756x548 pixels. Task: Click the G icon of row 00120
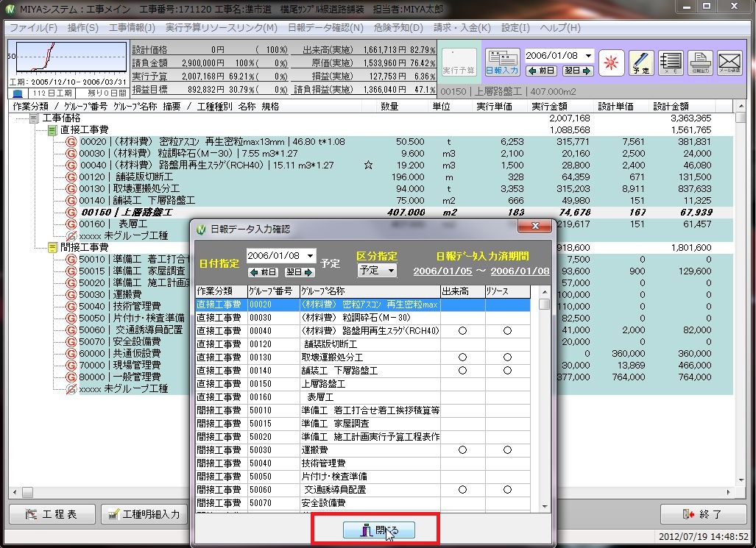point(71,177)
